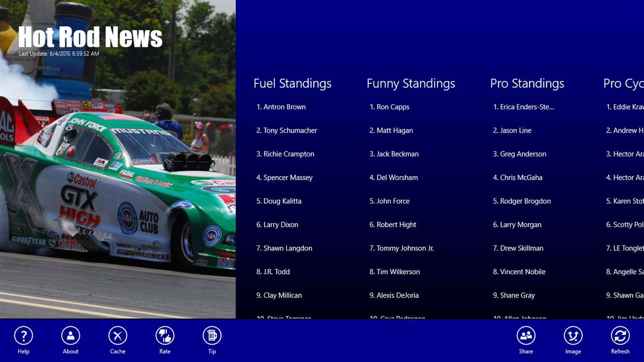Open the Help icon in app bar
644x362 pixels.
pos(23,336)
